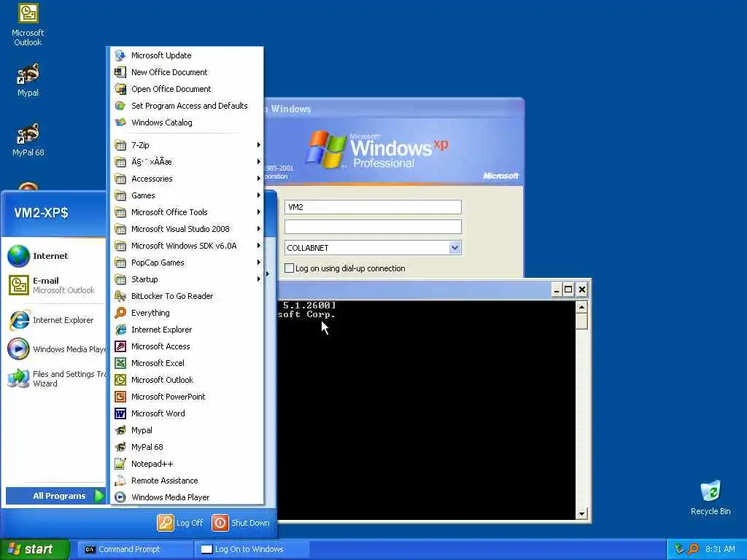The width and height of the screenshot is (747, 560).
Task: Click the Shut Down button
Action: coord(241,523)
